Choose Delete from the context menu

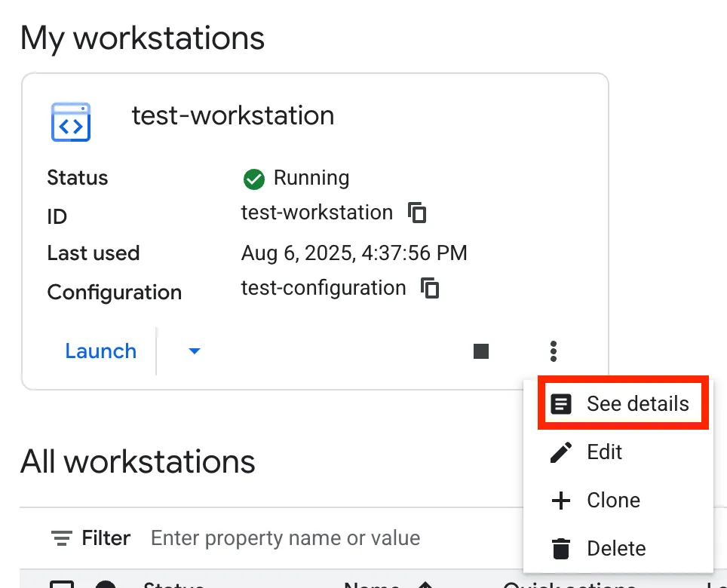616,549
